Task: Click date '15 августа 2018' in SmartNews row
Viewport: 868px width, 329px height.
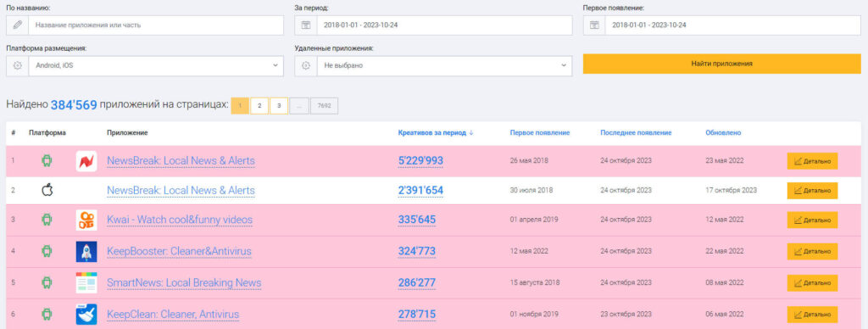Action: [x=535, y=282]
